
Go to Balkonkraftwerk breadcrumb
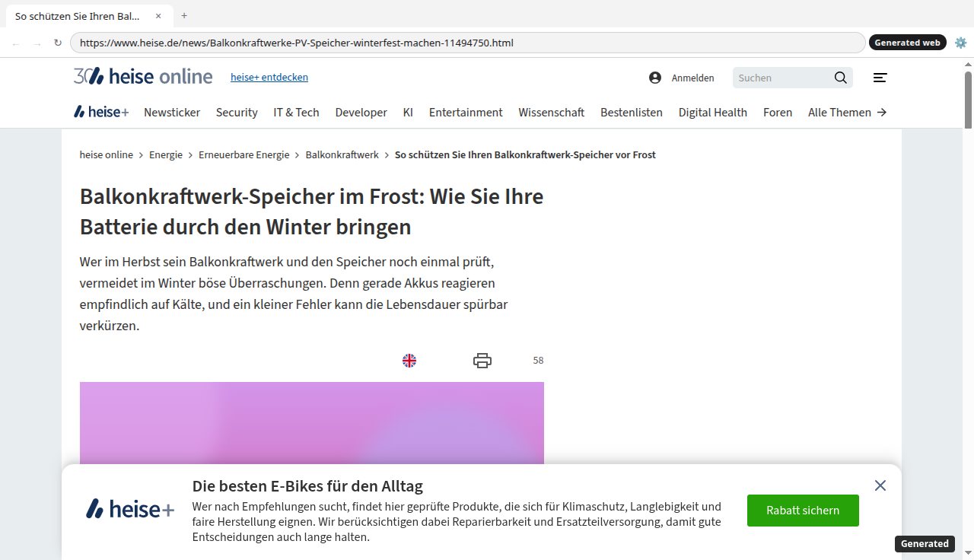tap(342, 154)
